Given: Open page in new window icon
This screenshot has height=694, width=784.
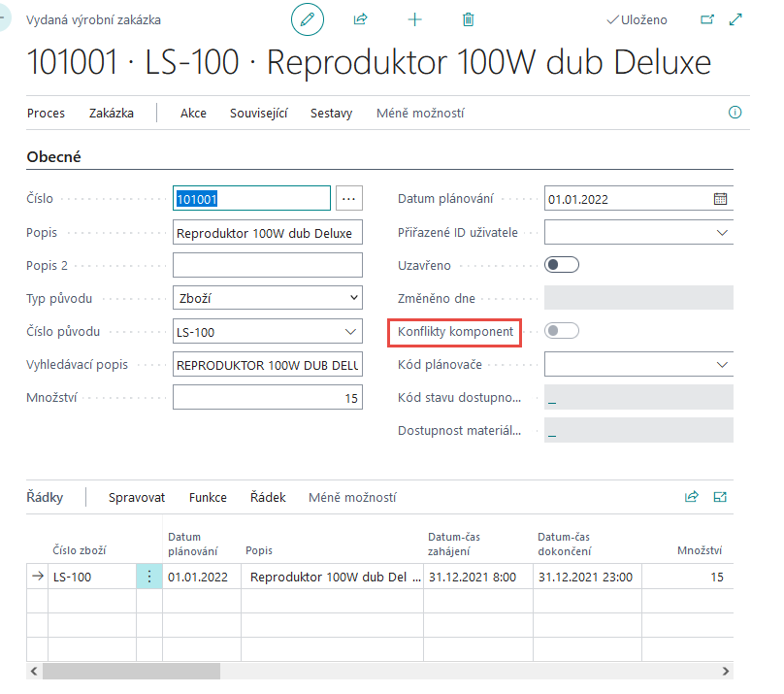Looking at the screenshot, I should click(x=706, y=19).
